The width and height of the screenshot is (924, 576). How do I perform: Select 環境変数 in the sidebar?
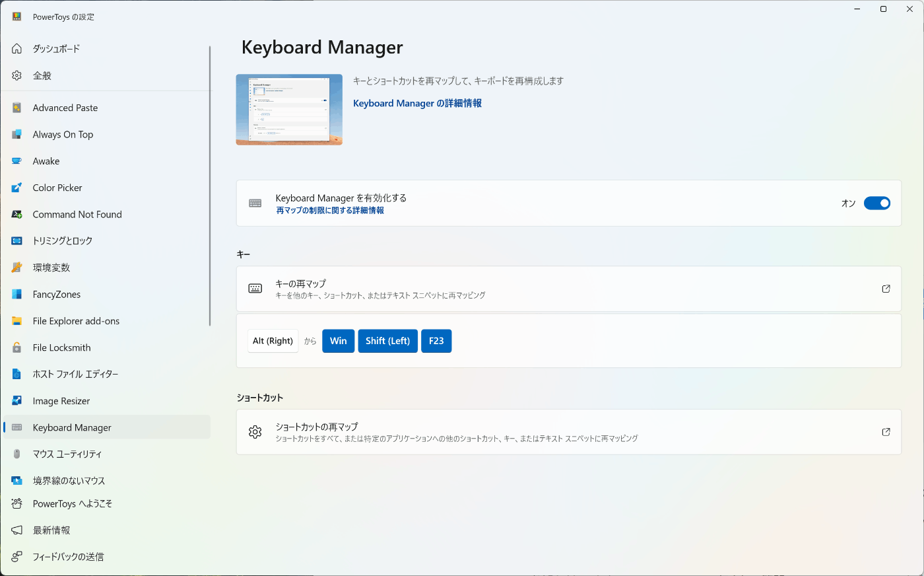[x=106, y=268]
